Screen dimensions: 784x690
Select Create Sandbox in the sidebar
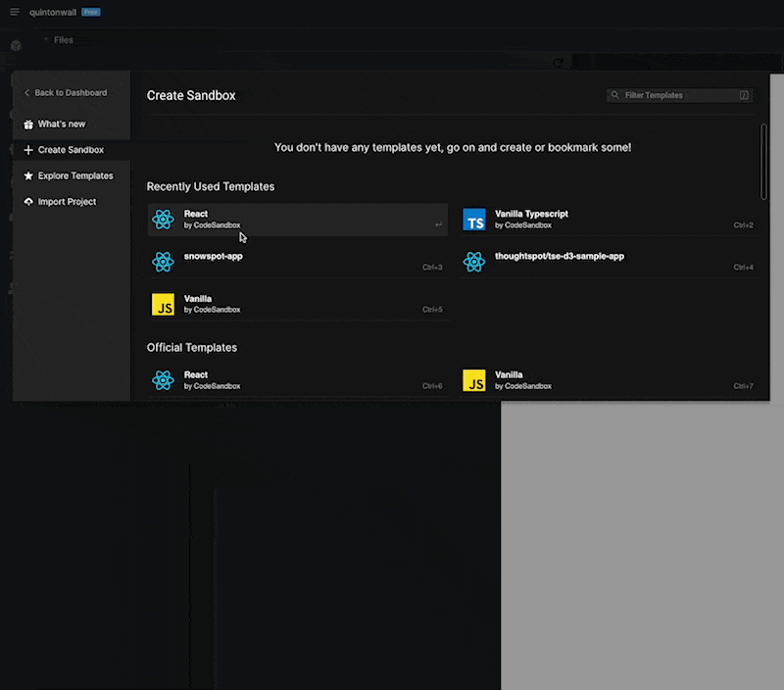(x=72, y=150)
